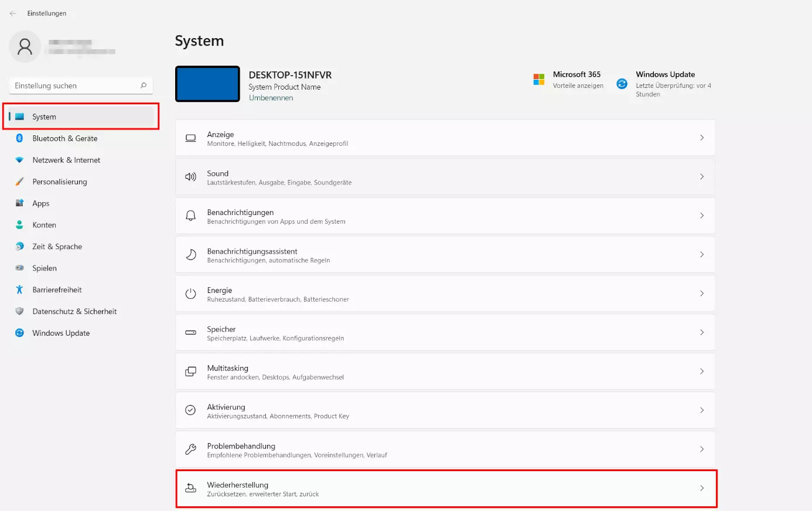Viewport: 812px width, 511px height.
Task: Click 'Fenster andocken, Desktops, Aufgabenwechsel' text
Action: [x=275, y=377]
